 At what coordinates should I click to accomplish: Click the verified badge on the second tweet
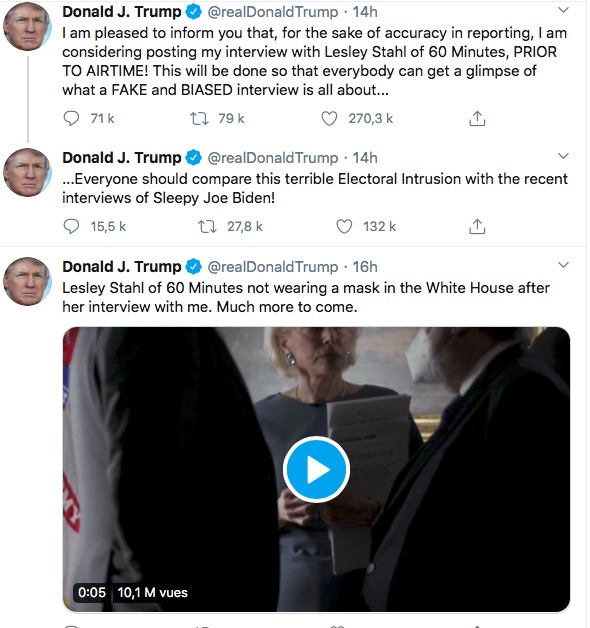[x=193, y=158]
